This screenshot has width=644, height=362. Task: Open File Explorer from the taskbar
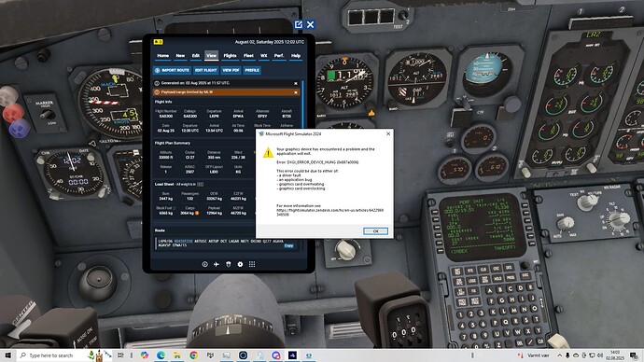177,355
